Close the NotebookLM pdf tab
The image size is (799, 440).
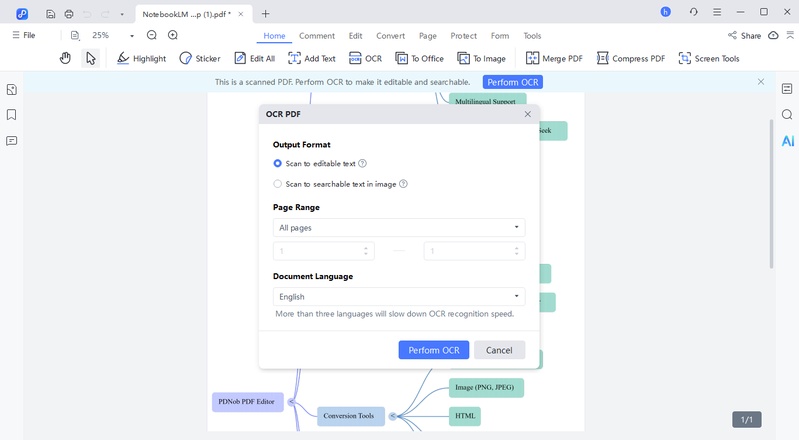[x=241, y=14]
